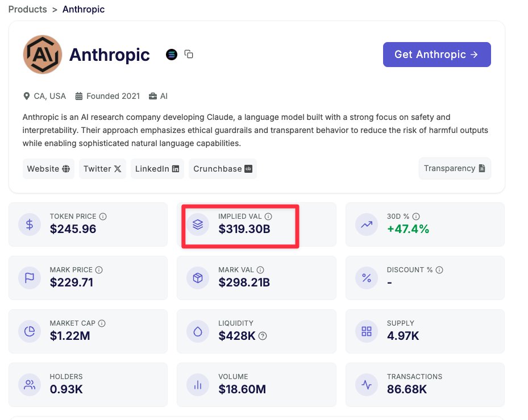The height and width of the screenshot is (420, 528).
Task: Open the Token Price info tooltip
Action: (x=103, y=217)
